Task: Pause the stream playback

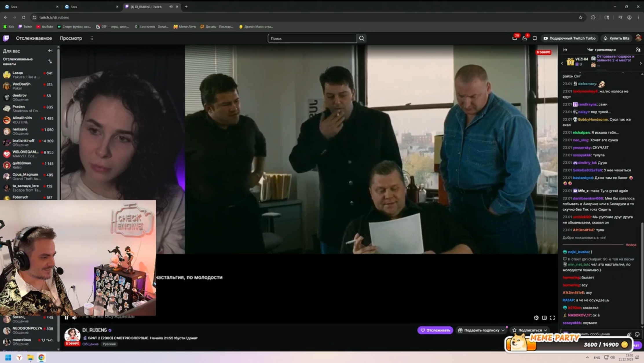Action: (66, 318)
